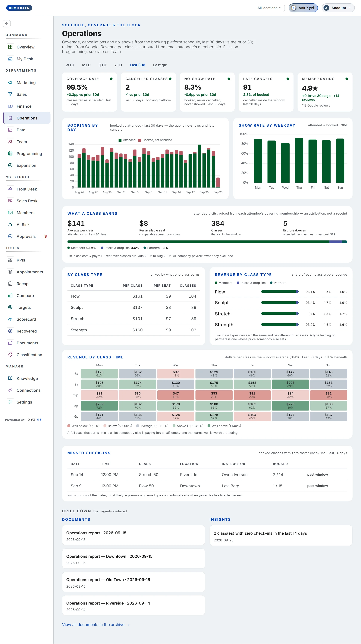Click the Sep 14 Stretch 50 missed check-in row

coord(207,475)
